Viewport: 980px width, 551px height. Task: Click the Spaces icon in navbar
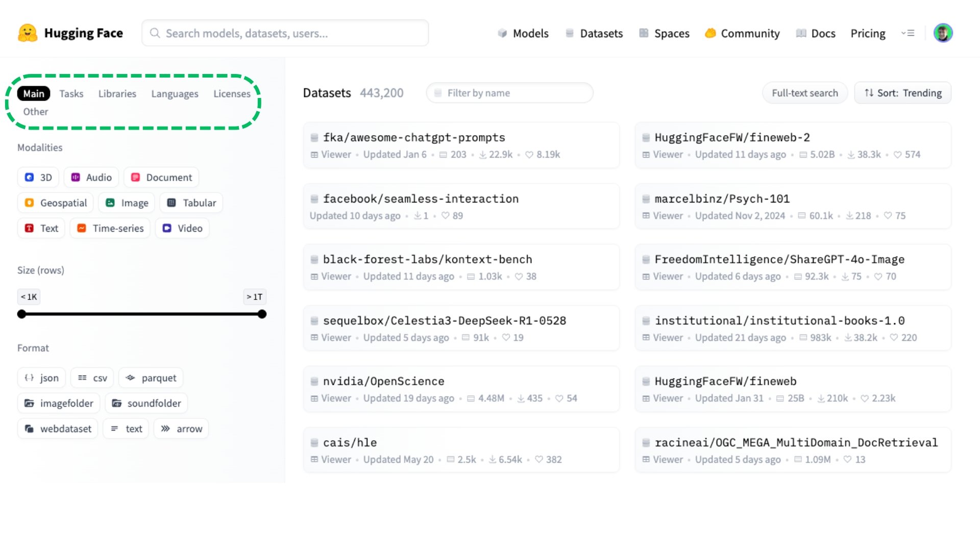(x=644, y=33)
